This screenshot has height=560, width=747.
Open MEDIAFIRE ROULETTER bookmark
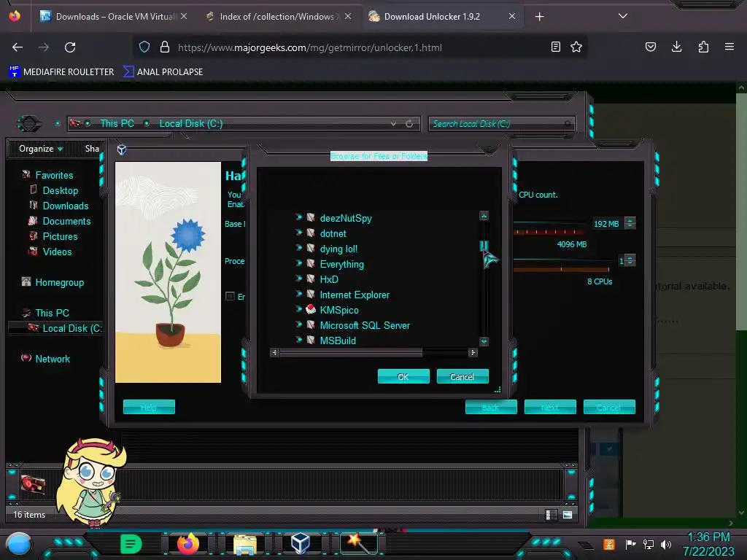pos(61,72)
